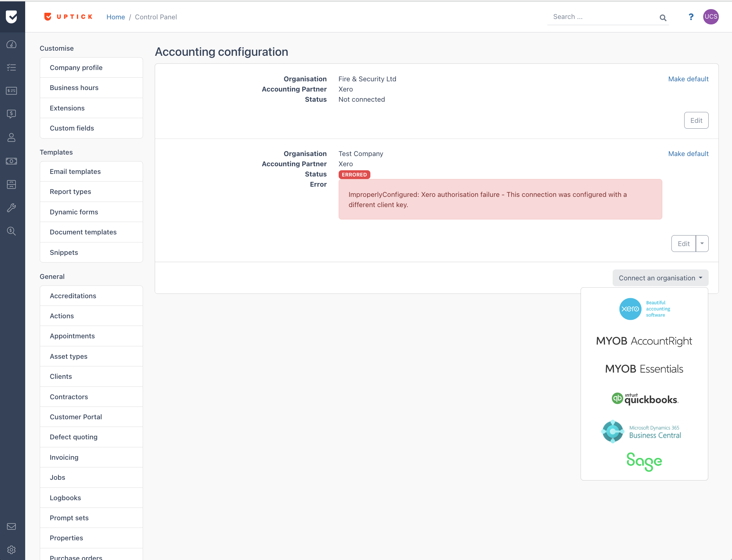732x560 pixels.
Task: Choose Sage accounting option
Action: [x=644, y=462]
